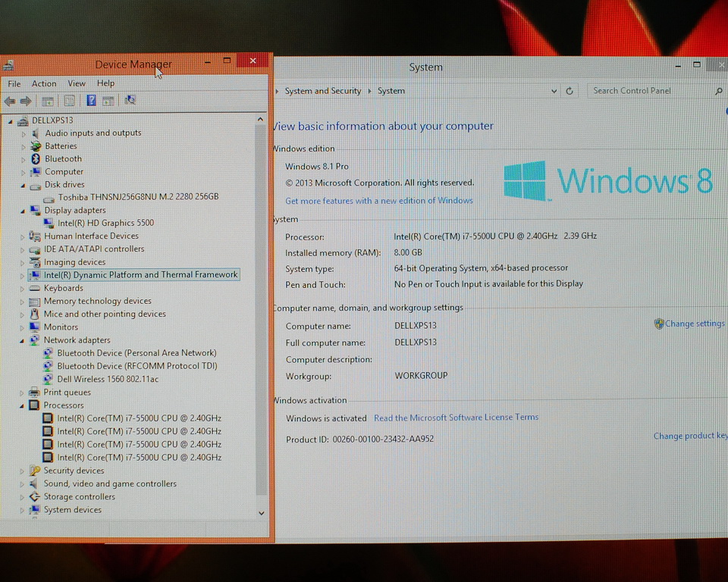Select the last Intel Core i7-5500U processor entry
This screenshot has width=728, height=582.
pos(139,457)
